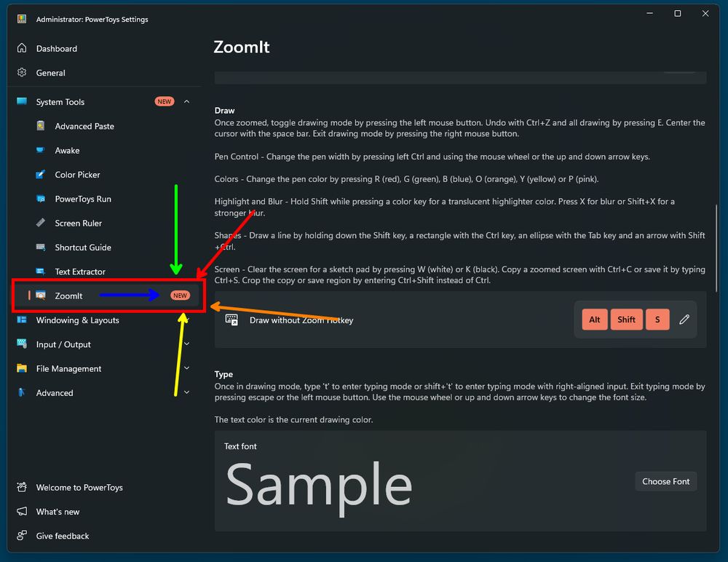
Task: Click the Give feedback icon
Action: click(22, 535)
